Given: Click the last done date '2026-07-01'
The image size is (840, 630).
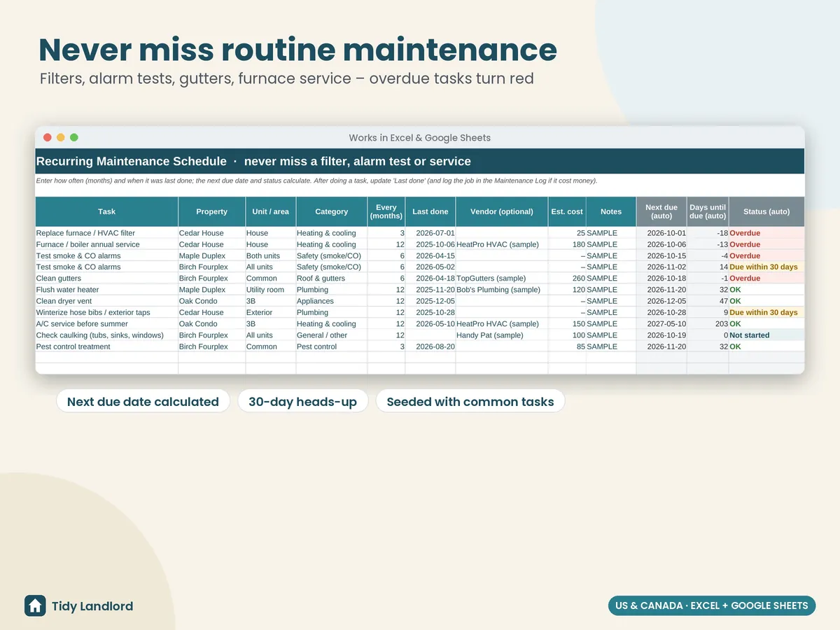Looking at the screenshot, I should 430,233.
